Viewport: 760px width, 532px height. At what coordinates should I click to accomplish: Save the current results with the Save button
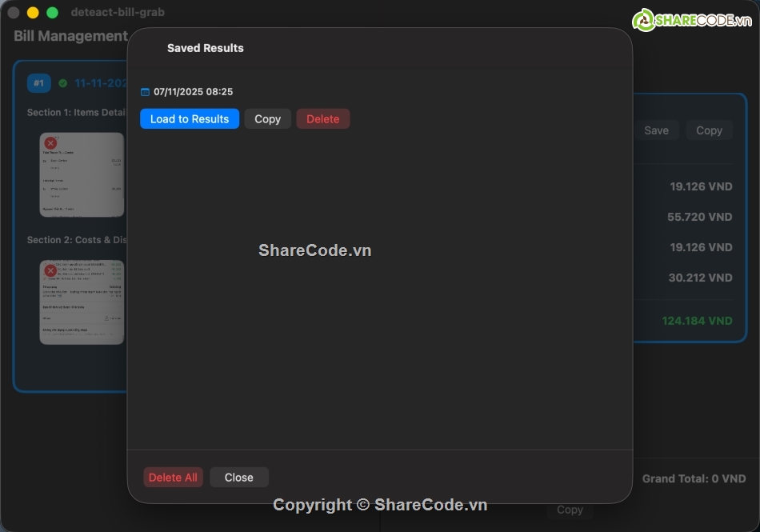pyautogui.click(x=656, y=130)
